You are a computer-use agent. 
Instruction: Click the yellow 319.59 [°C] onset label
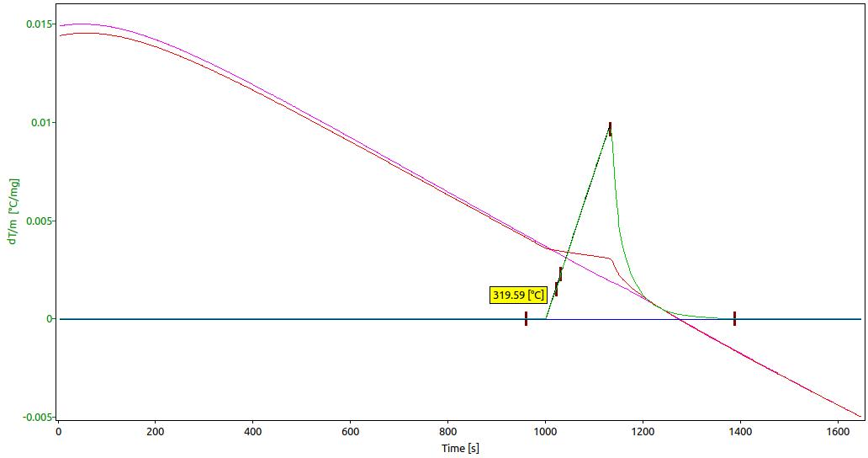[518, 296]
